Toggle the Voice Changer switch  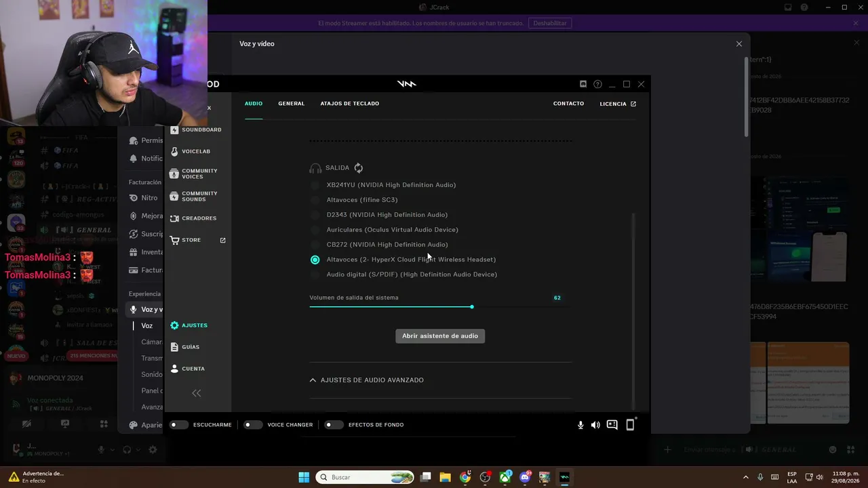[x=253, y=425]
